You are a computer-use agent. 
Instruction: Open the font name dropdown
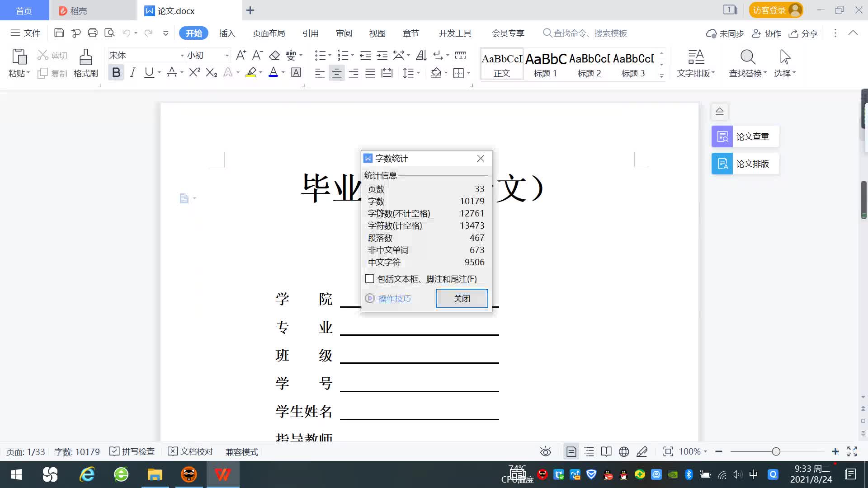point(182,56)
